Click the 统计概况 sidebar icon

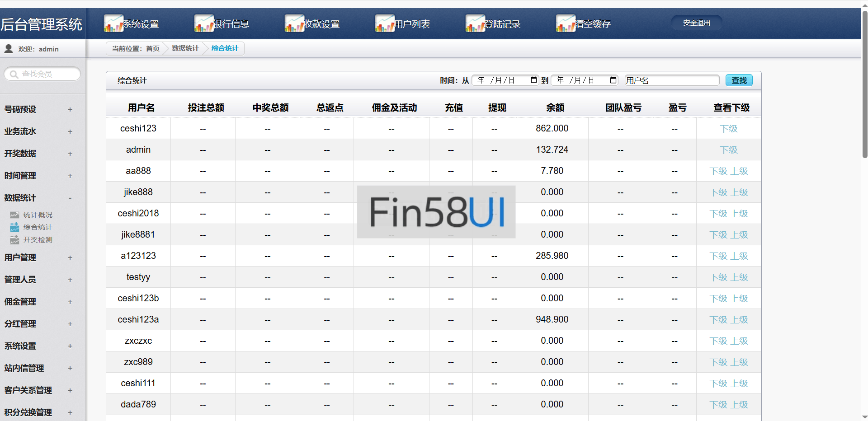(x=15, y=215)
